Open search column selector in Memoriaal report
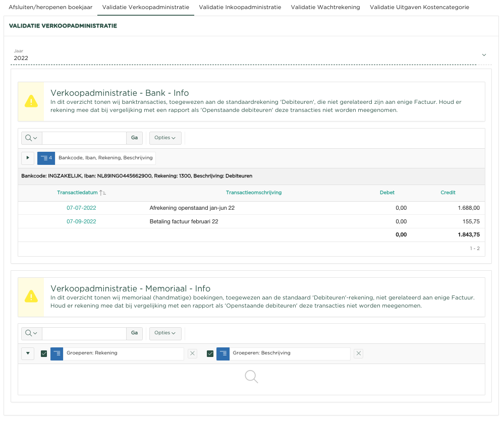This screenshot has height=421, width=504. click(31, 333)
